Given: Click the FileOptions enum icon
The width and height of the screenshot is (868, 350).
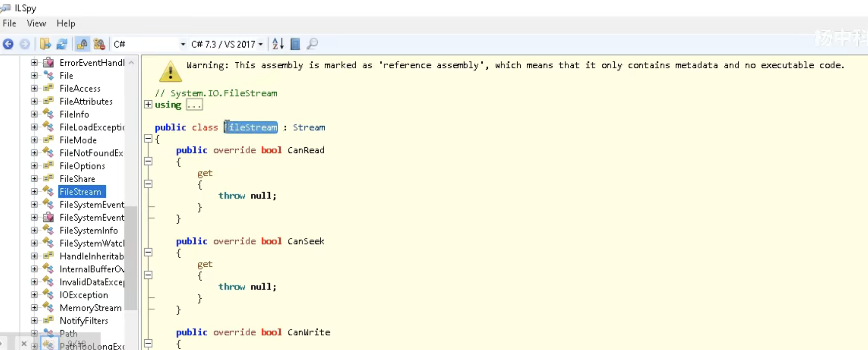Looking at the screenshot, I should coord(48,166).
